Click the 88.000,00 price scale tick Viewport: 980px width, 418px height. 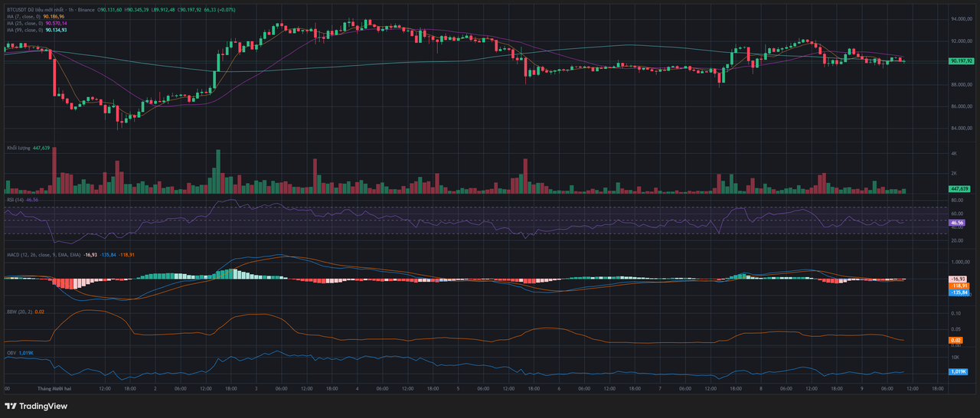pos(962,84)
